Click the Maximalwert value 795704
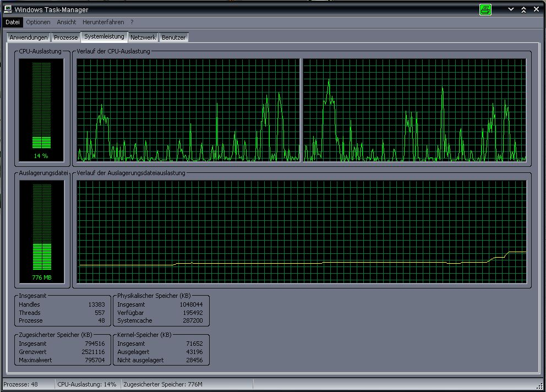Screen dimensions: 546x392 coord(95,360)
